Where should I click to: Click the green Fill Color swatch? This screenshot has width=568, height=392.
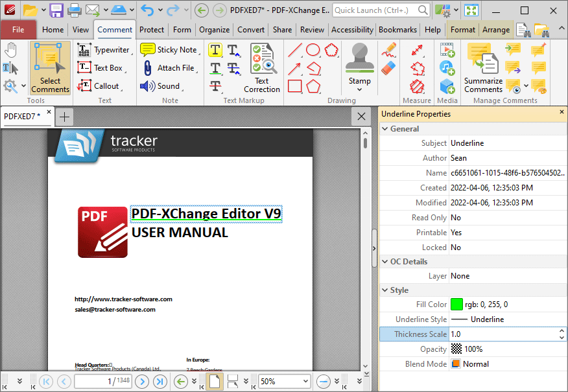tap(456, 305)
